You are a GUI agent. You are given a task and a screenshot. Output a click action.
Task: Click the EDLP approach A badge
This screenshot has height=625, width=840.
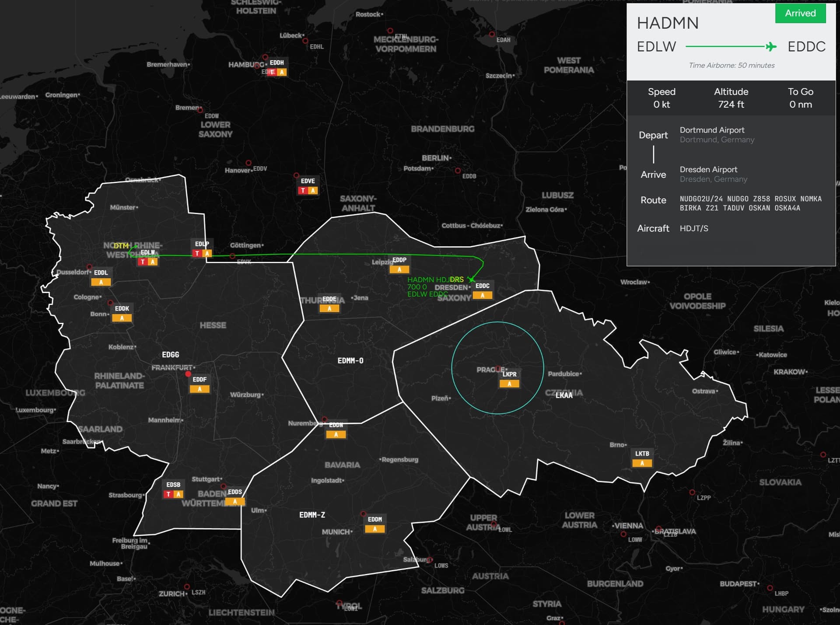(207, 254)
